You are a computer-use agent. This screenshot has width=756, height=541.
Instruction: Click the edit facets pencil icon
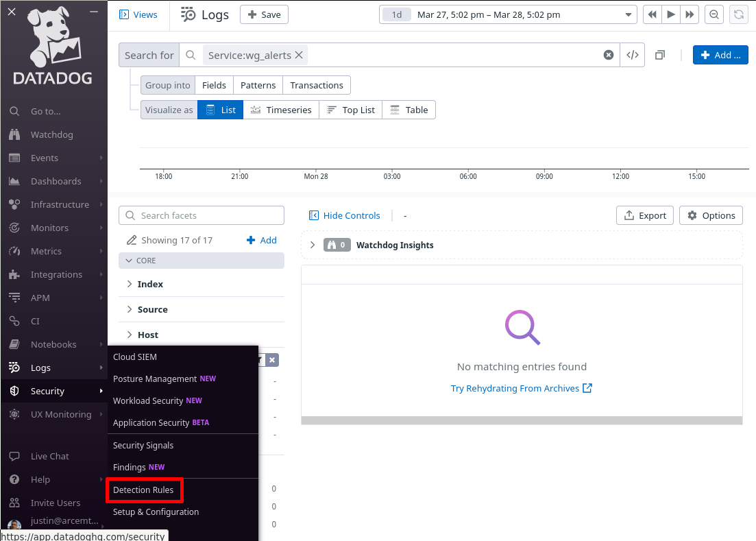132,240
